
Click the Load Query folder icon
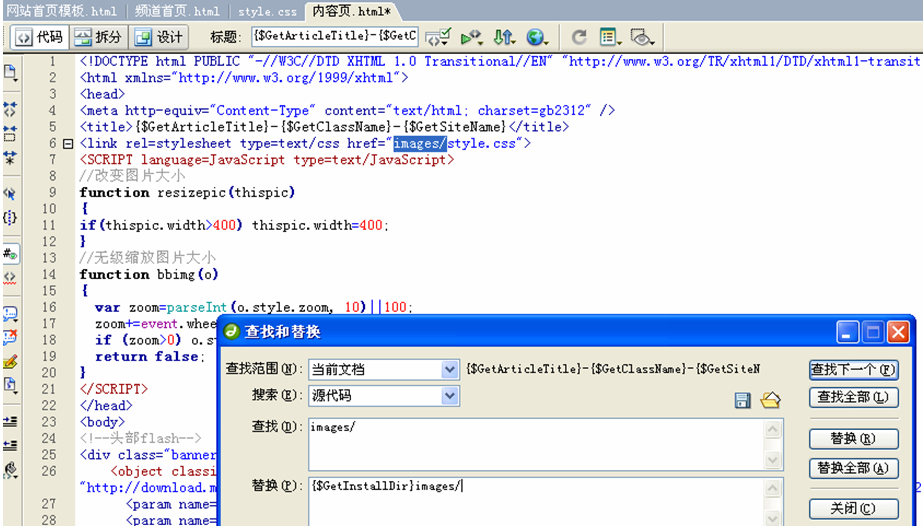click(x=770, y=400)
